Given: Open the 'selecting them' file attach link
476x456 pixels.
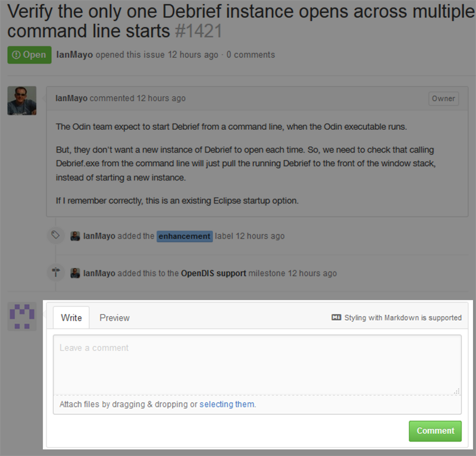Looking at the screenshot, I should 227,404.
